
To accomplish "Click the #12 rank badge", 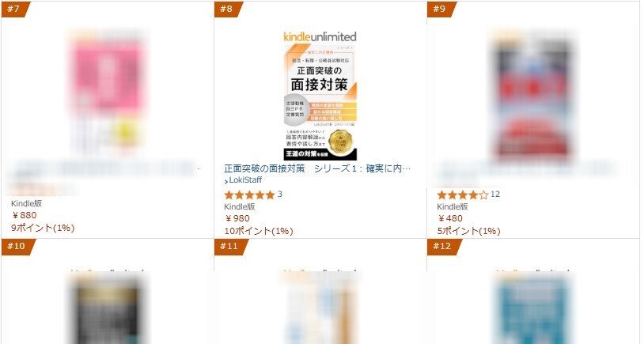I will [x=444, y=246].
